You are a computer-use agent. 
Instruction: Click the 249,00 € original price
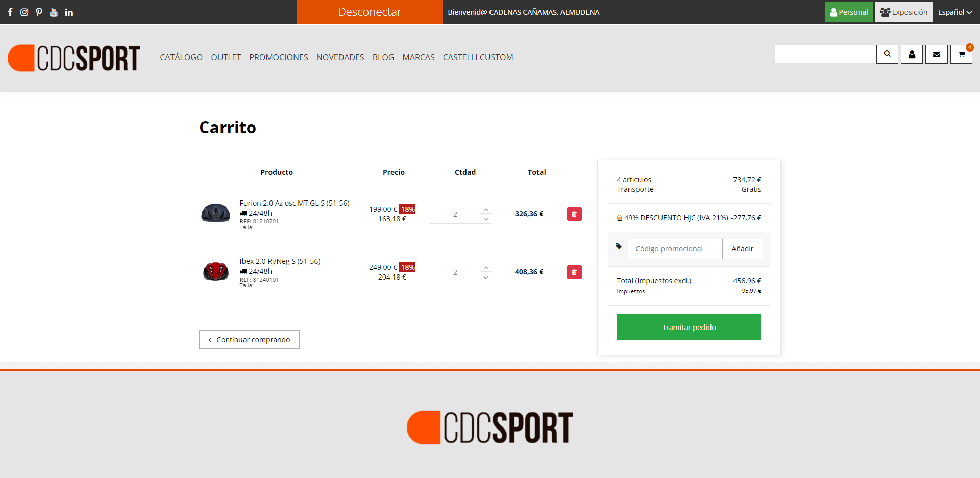(383, 267)
